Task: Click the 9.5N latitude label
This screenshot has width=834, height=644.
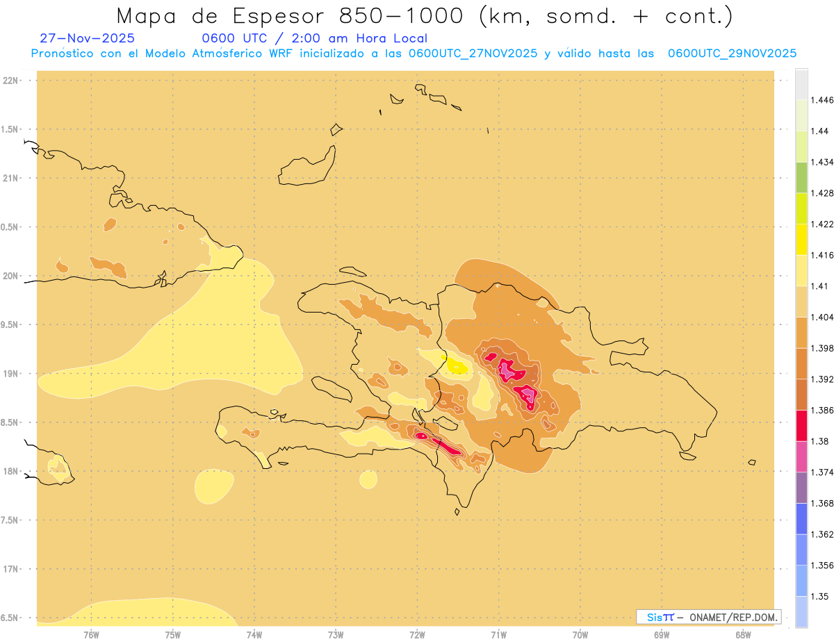Action: pos(10,324)
